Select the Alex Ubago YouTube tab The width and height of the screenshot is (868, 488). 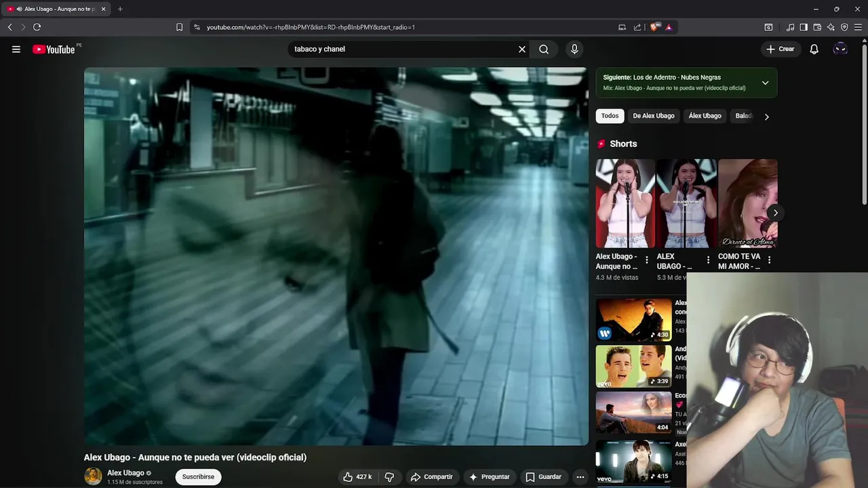tap(56, 9)
